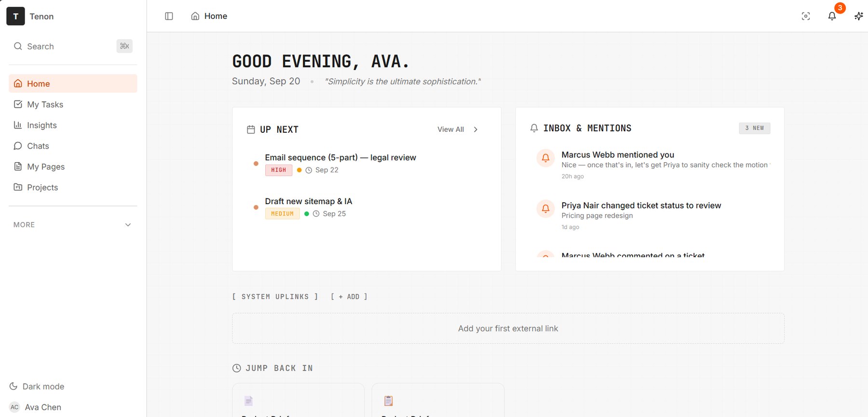Image resolution: width=868 pixels, height=417 pixels.
Task: Click chevron next to View All
Action: click(475, 129)
